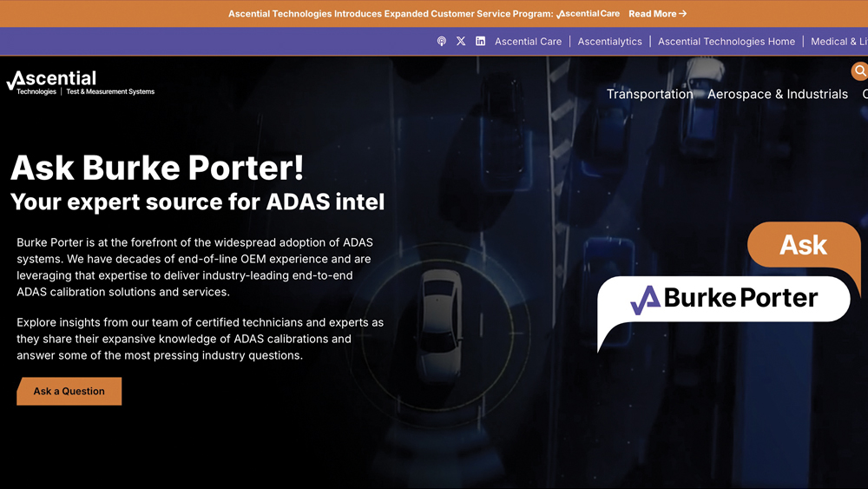The width and height of the screenshot is (868, 489).
Task: Open the Aerospace & Industrials menu
Action: tap(777, 94)
